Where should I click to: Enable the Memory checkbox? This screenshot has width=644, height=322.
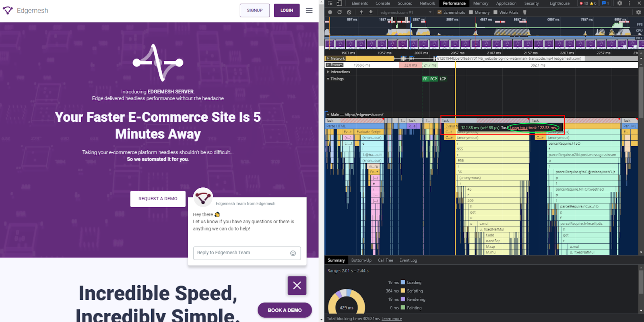[x=471, y=12]
